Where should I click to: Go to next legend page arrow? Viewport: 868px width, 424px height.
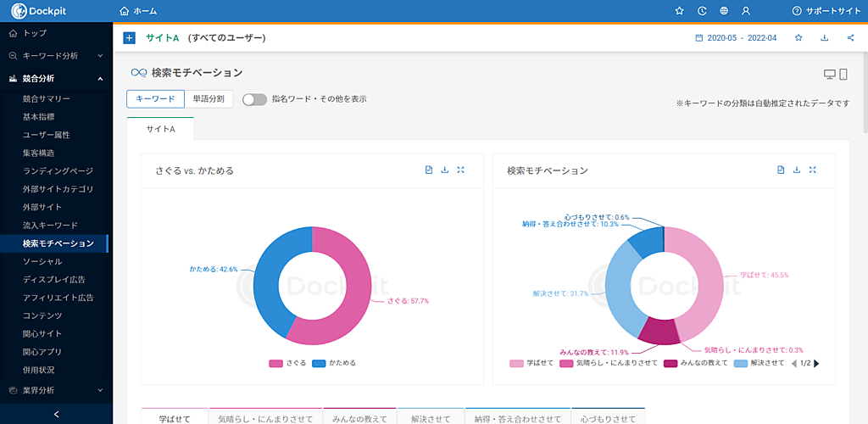(x=816, y=363)
